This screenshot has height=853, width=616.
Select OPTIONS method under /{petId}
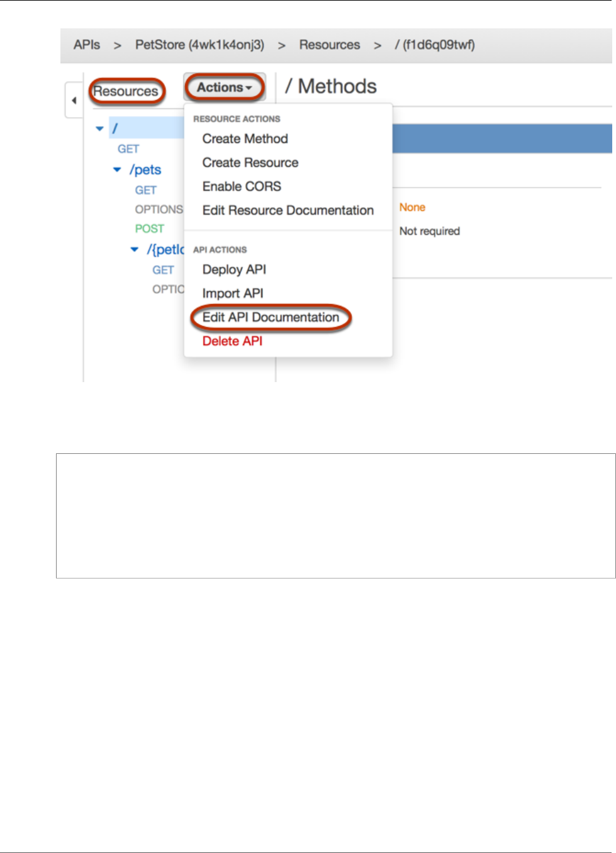(x=168, y=289)
